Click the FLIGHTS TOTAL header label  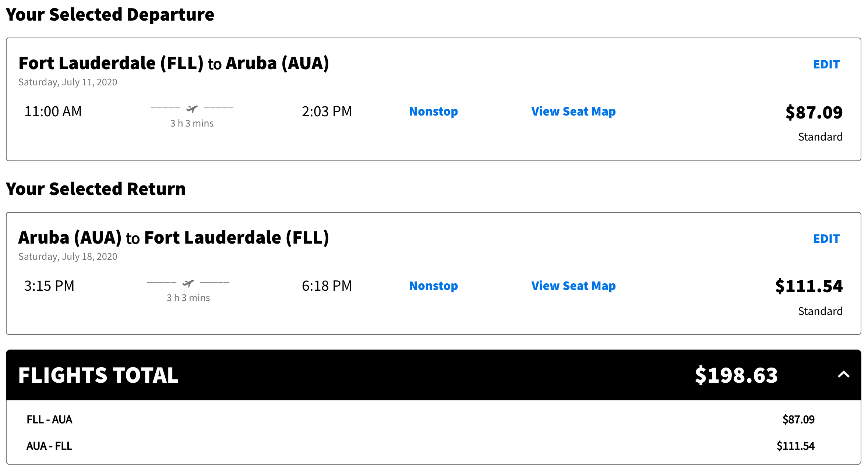pos(98,375)
